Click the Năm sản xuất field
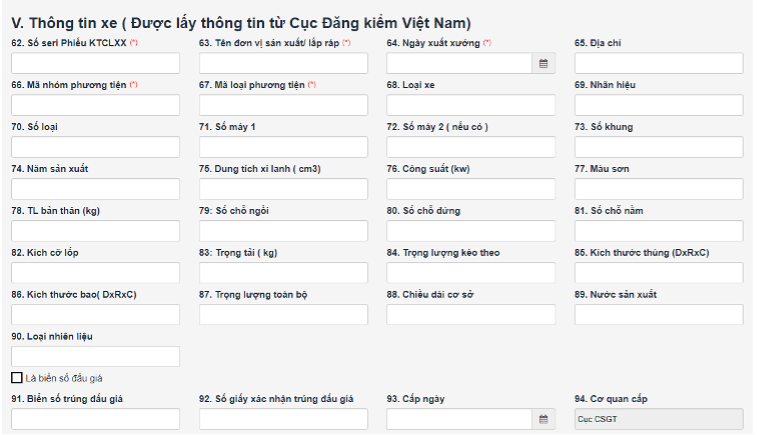758x435 pixels. tap(95, 189)
